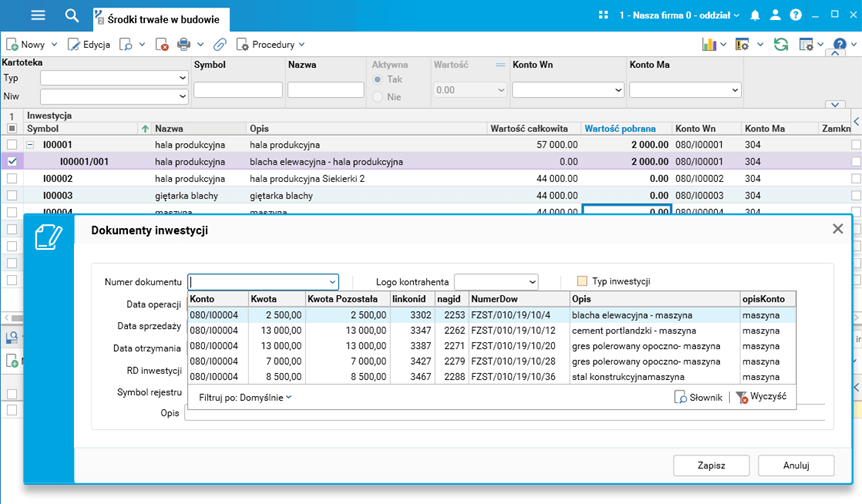Click Edycja in the toolbar
This screenshot has width=862, height=504.
(89, 44)
